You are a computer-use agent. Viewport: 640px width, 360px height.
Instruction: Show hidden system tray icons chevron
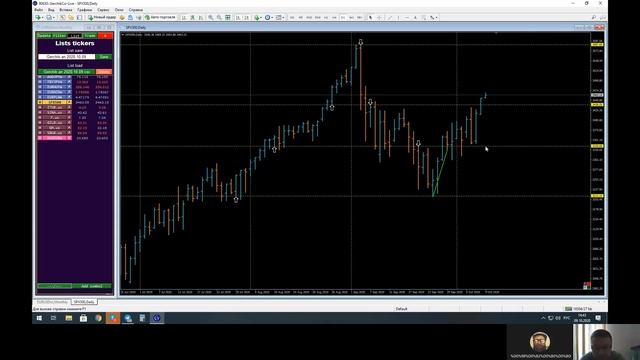[x=543, y=318]
